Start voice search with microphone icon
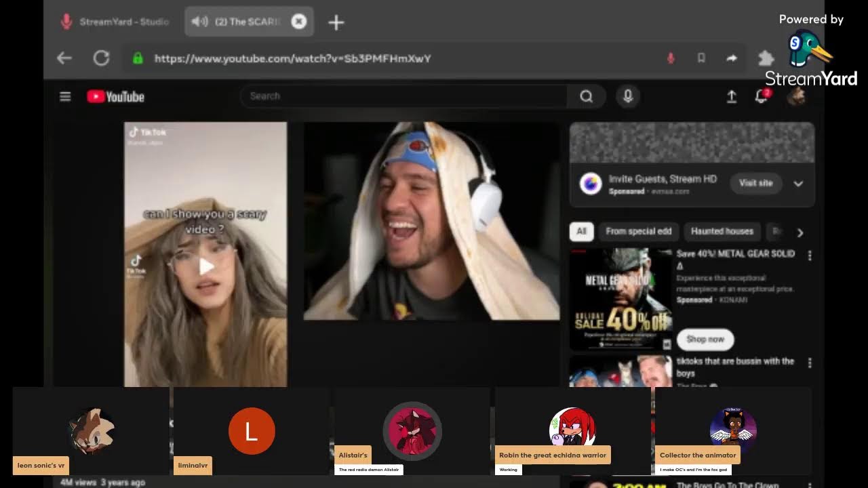Screen dimensions: 868x488 pos(628,96)
